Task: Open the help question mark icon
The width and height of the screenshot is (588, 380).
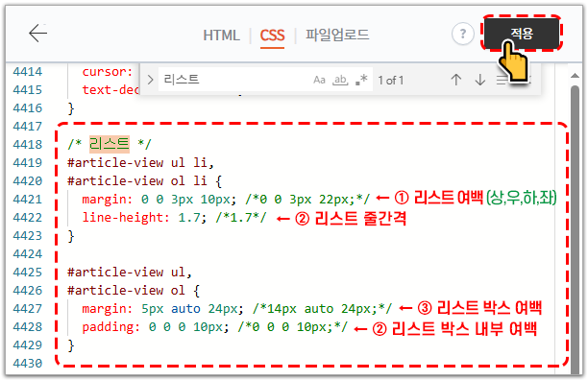Action: 463,34
